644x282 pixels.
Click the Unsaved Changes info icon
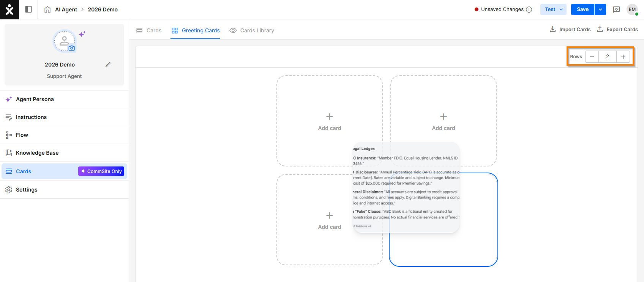point(529,10)
